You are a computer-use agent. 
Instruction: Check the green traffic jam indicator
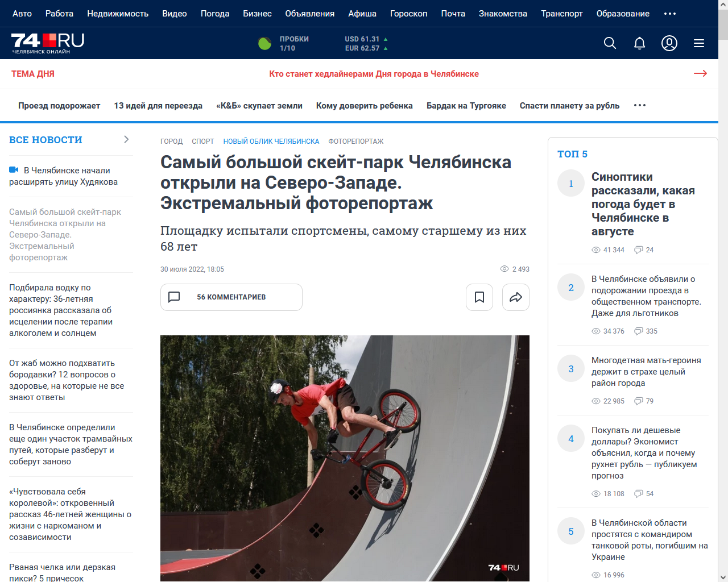pos(265,43)
